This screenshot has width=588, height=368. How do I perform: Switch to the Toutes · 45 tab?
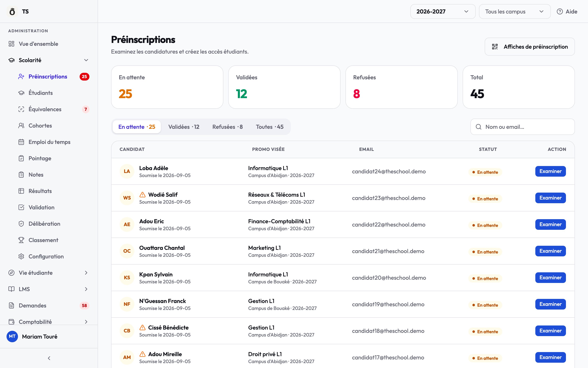(x=270, y=127)
